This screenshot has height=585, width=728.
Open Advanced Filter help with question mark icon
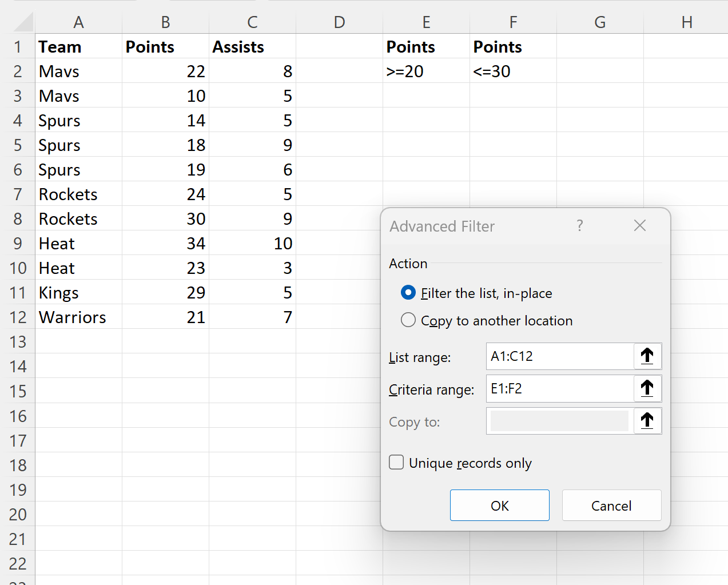click(x=579, y=226)
